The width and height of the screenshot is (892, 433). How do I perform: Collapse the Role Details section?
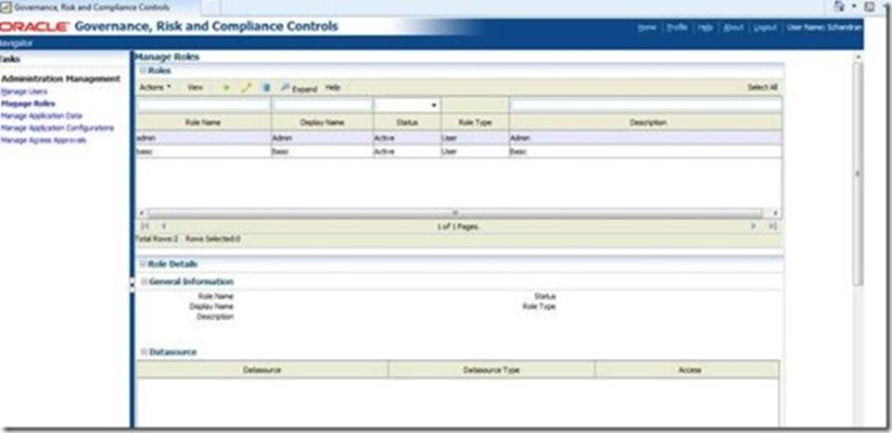(143, 264)
